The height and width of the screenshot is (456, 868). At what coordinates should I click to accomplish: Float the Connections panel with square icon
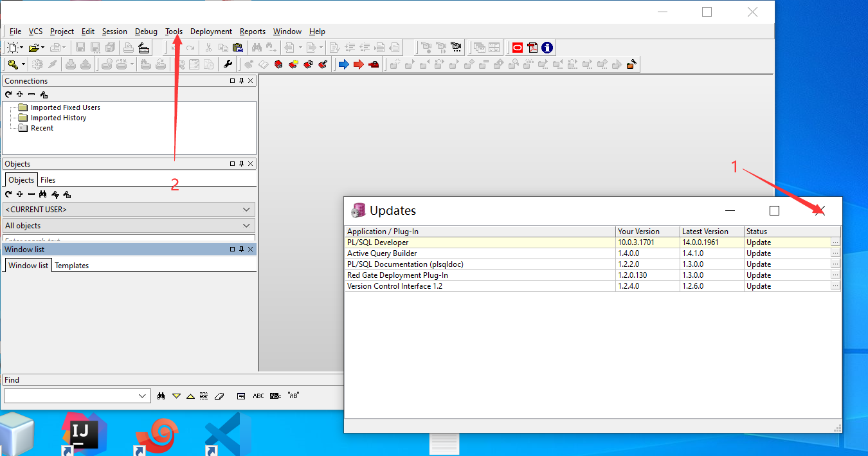pos(233,81)
